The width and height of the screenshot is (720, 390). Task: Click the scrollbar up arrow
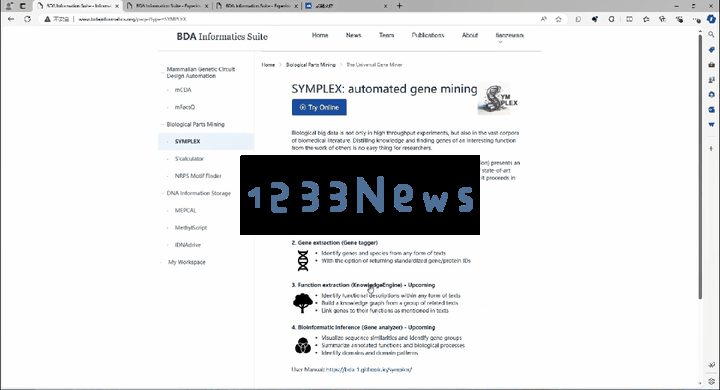[x=700, y=30]
